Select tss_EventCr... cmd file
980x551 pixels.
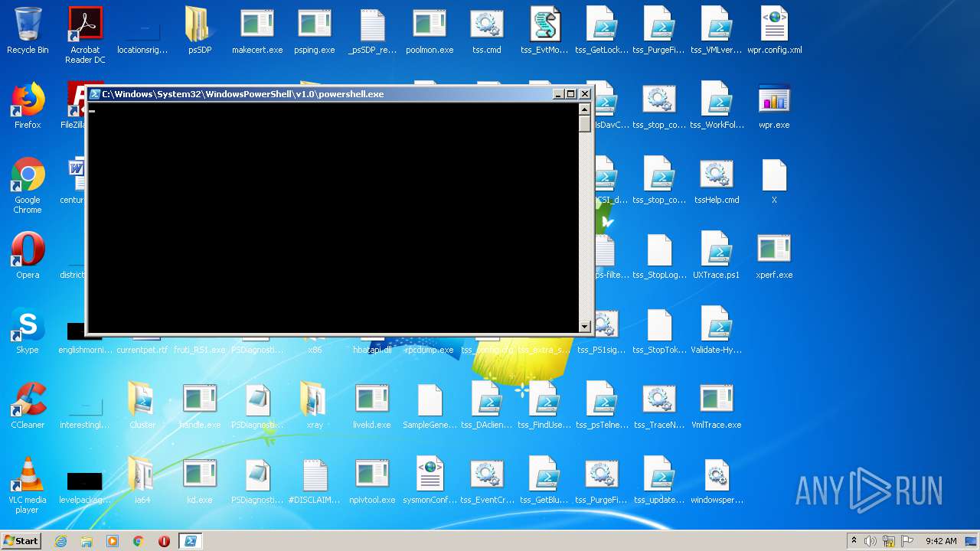[x=487, y=481]
